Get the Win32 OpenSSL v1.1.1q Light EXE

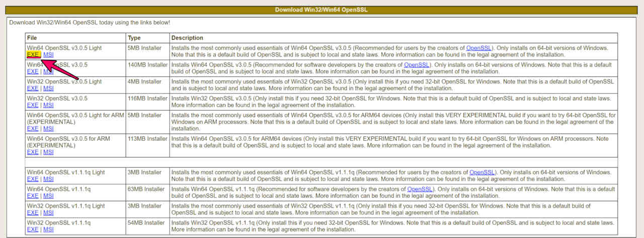click(x=33, y=213)
